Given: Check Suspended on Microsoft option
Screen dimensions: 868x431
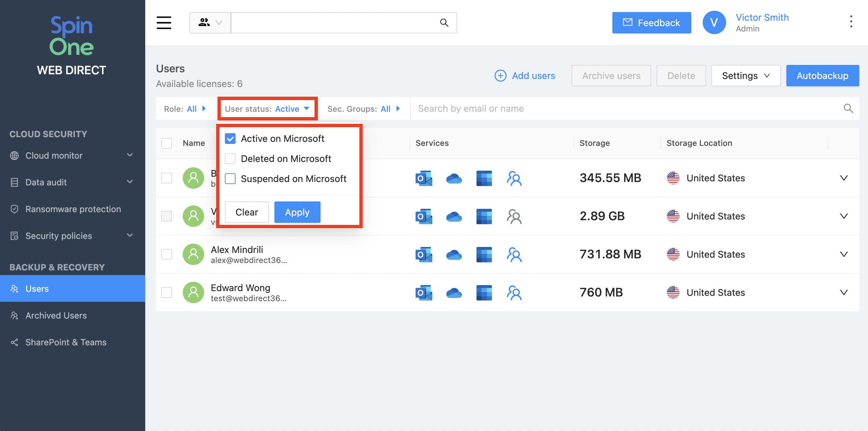Looking at the screenshot, I should 230,179.
